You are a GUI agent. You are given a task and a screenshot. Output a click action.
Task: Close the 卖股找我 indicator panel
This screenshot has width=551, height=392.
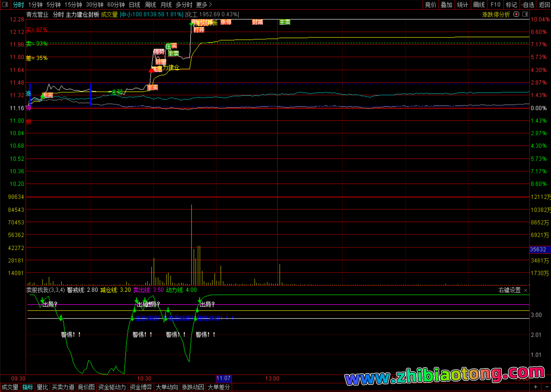pyautogui.click(x=526, y=290)
